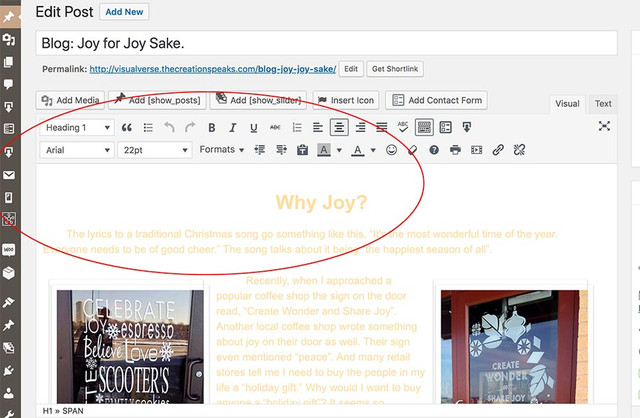Viewport: 640px width, 418px height.
Task: Open the background color picker arrow
Action: pos(339,150)
